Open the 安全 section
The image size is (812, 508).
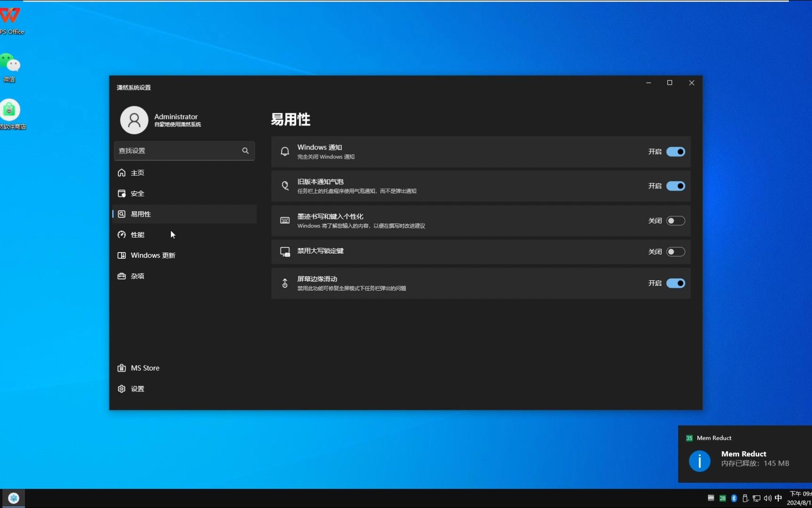coord(185,193)
